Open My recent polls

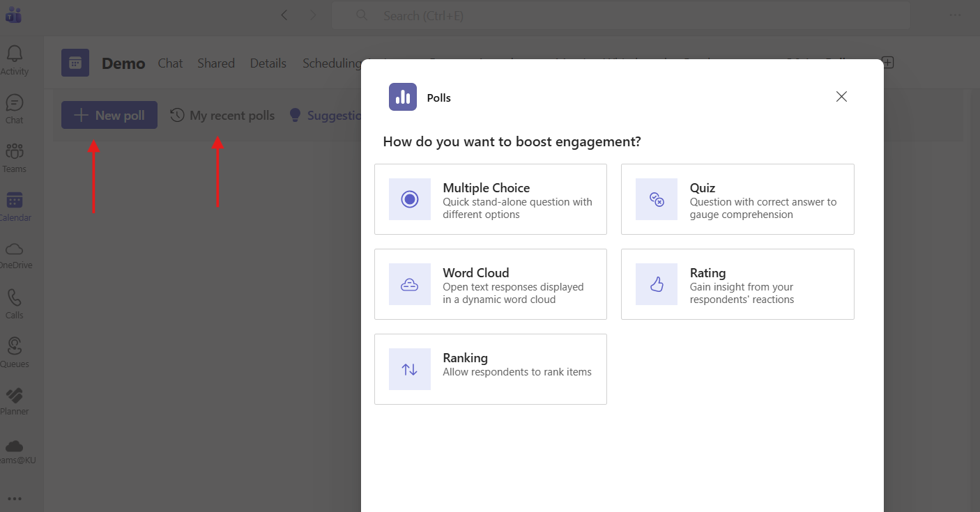(222, 116)
